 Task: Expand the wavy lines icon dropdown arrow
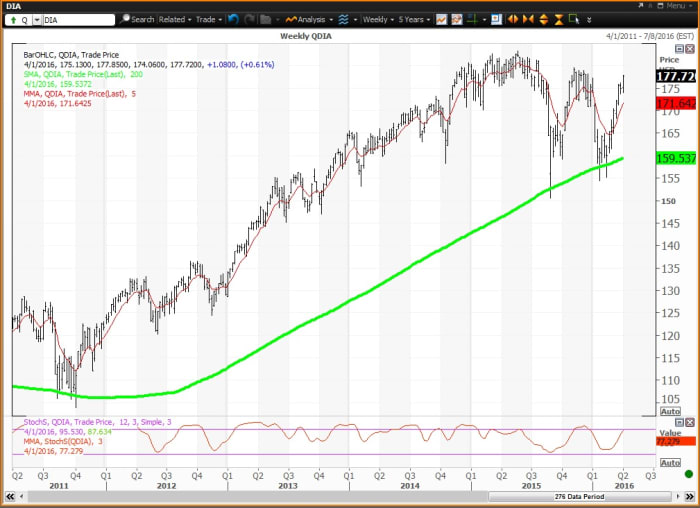355,20
